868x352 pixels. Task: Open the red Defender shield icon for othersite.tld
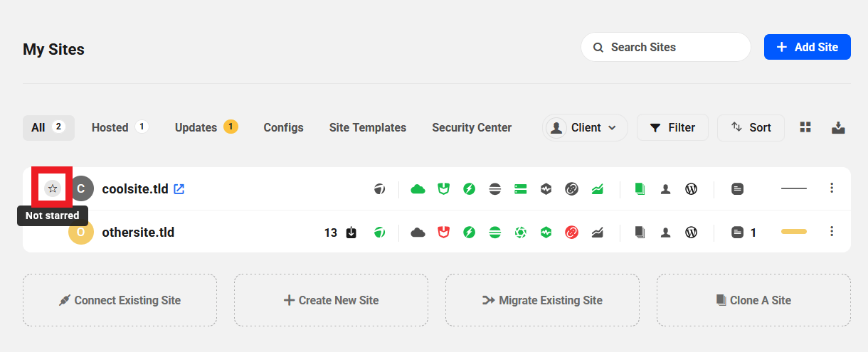click(x=444, y=233)
